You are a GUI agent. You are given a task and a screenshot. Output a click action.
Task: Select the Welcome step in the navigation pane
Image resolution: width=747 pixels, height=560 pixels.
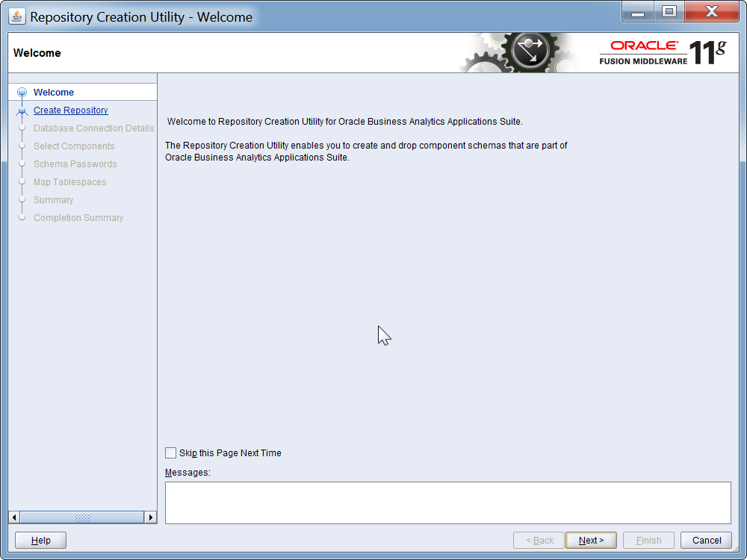tap(53, 93)
